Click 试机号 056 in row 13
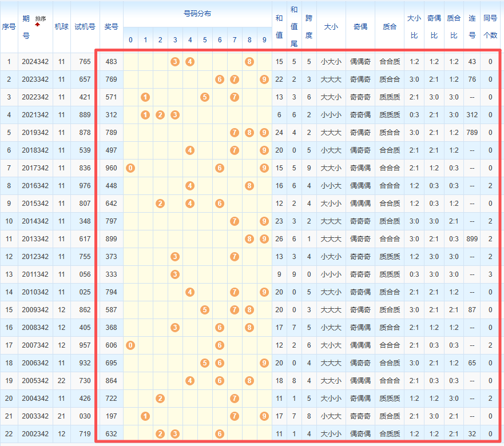The image size is (504, 446). [85, 274]
